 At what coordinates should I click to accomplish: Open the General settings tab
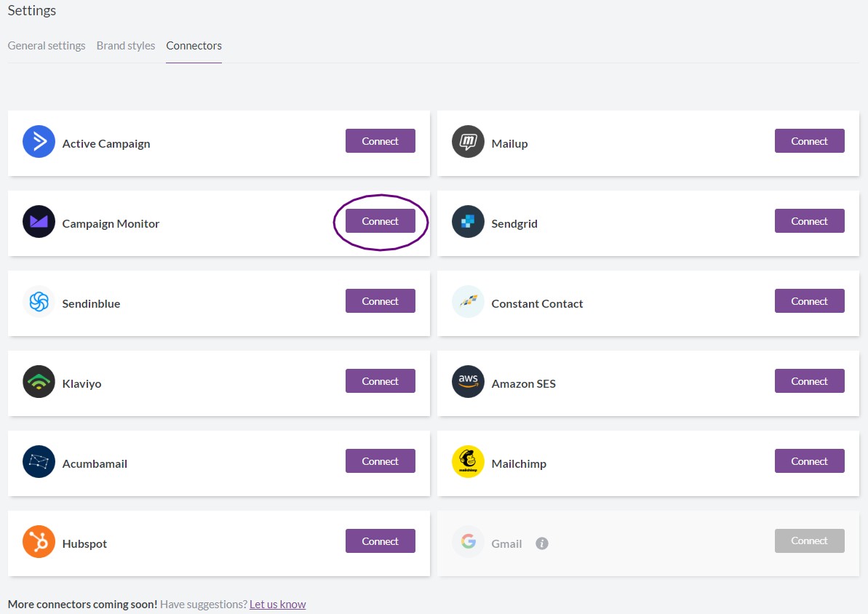[x=47, y=45]
